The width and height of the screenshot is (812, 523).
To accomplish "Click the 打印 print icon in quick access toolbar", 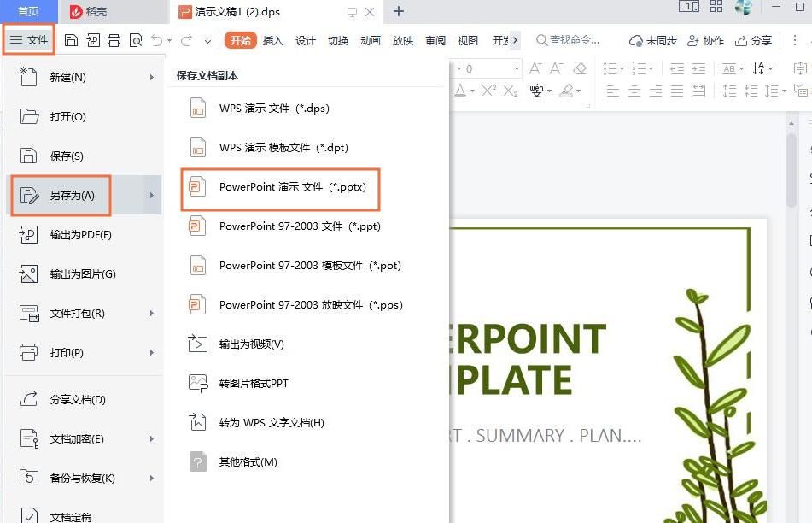I will (115, 39).
